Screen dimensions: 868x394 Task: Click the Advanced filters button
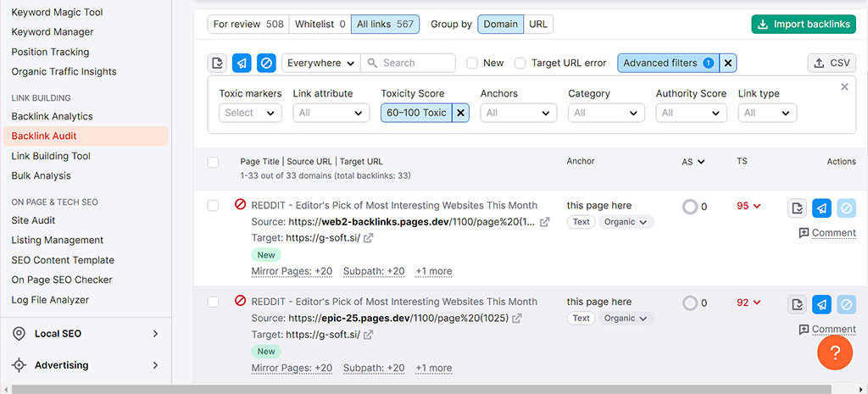668,63
